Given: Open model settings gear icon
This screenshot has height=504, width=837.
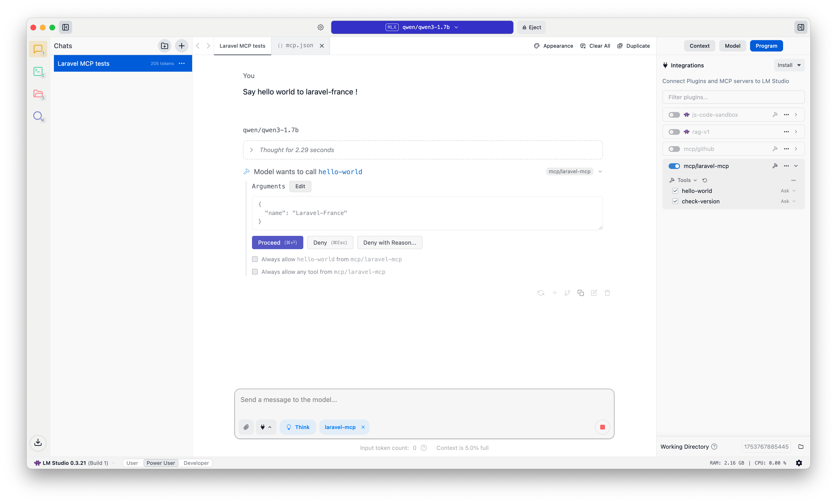Looking at the screenshot, I should coord(321,28).
